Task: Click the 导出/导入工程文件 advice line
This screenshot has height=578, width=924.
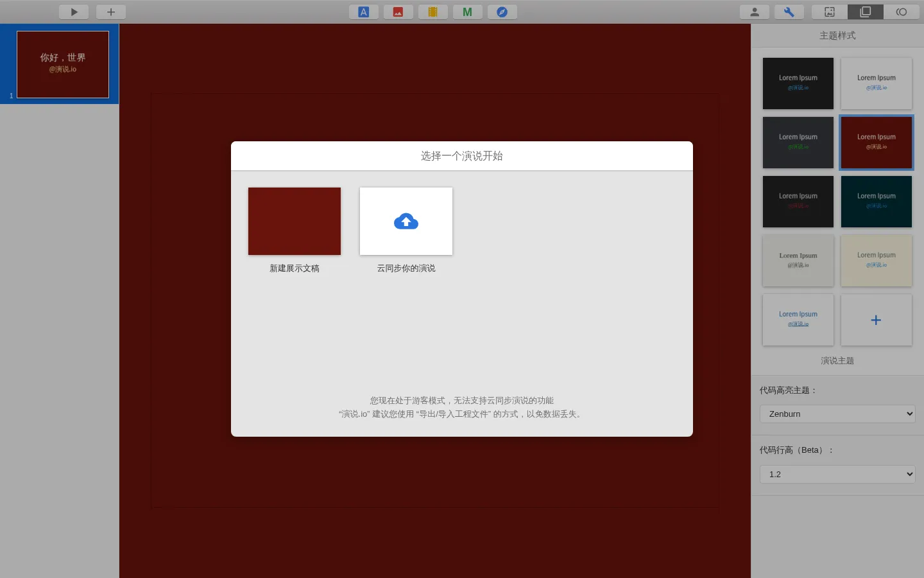Action: pos(462,414)
